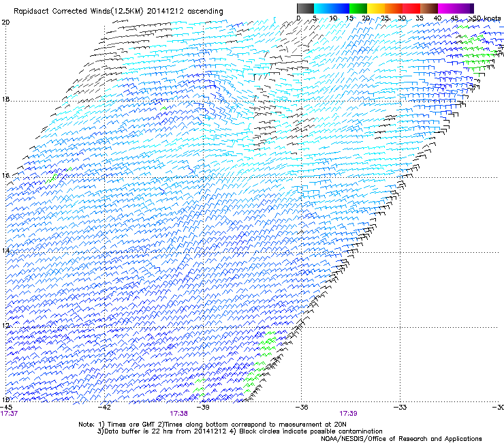Click the latitude label 14

pos(5,251)
